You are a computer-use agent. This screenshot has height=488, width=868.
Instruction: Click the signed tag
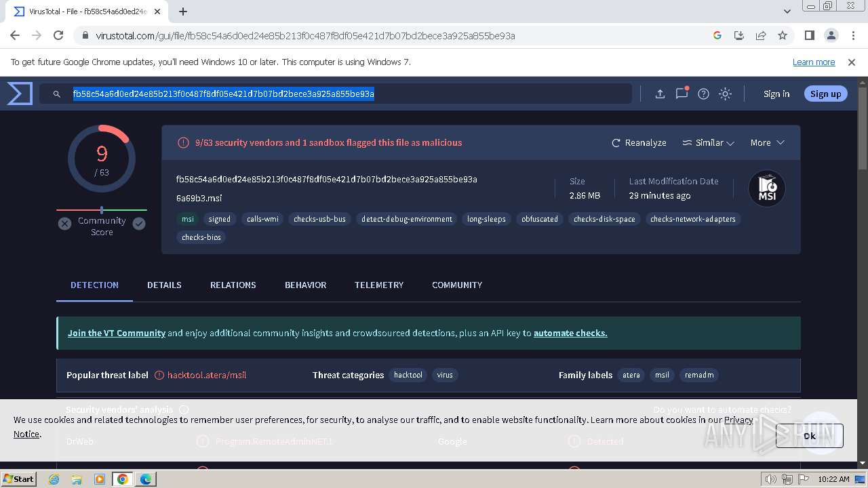pyautogui.click(x=219, y=219)
